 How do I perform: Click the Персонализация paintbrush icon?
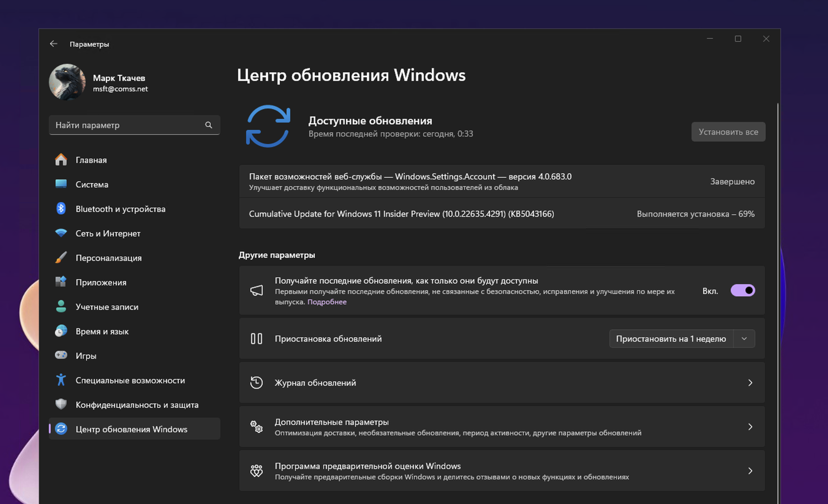61,258
